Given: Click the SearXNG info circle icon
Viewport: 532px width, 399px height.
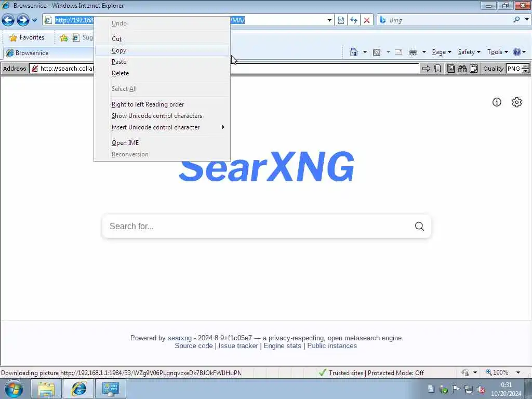Looking at the screenshot, I should (x=497, y=102).
